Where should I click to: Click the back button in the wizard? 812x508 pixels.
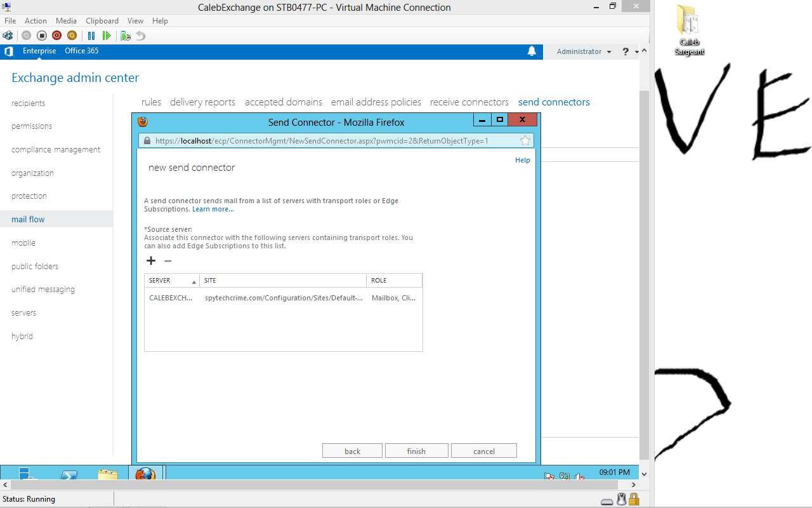[352, 451]
